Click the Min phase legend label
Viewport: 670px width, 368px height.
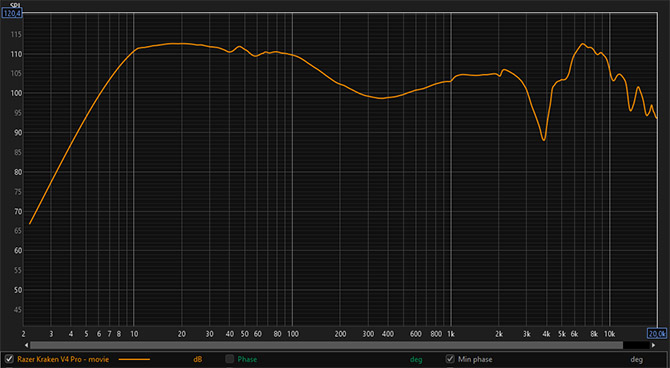(475, 359)
